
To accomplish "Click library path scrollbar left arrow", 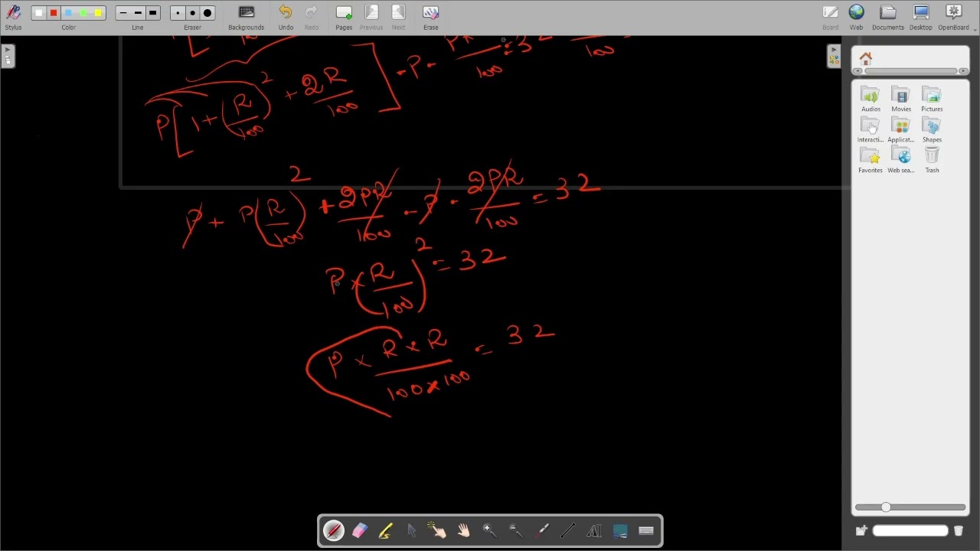I will tap(858, 71).
